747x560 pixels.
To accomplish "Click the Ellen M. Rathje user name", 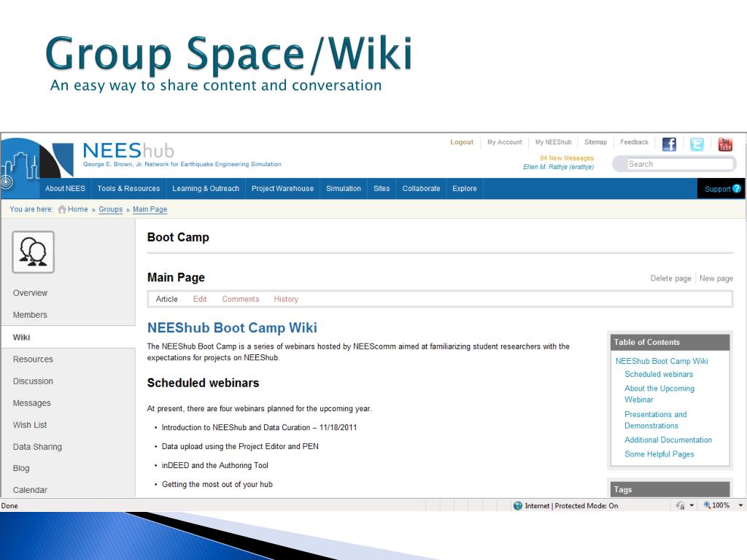I will (x=558, y=167).
